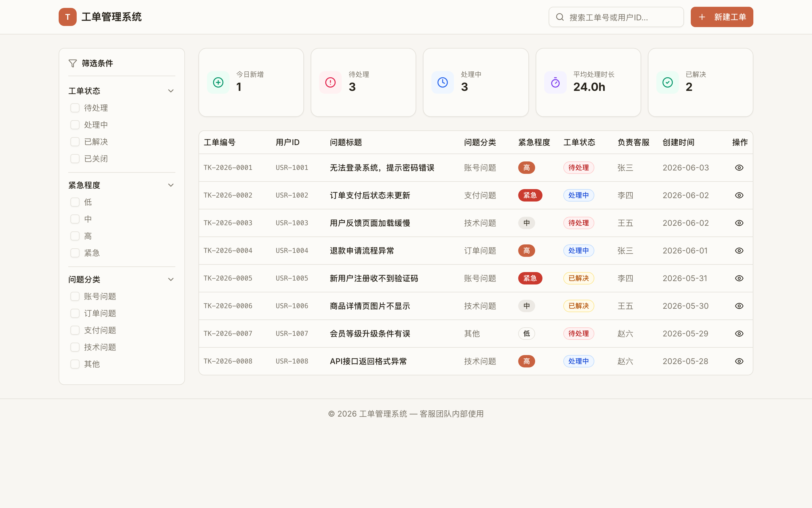Check the 已解决 status filter
This screenshot has height=508, width=812.
[75, 142]
